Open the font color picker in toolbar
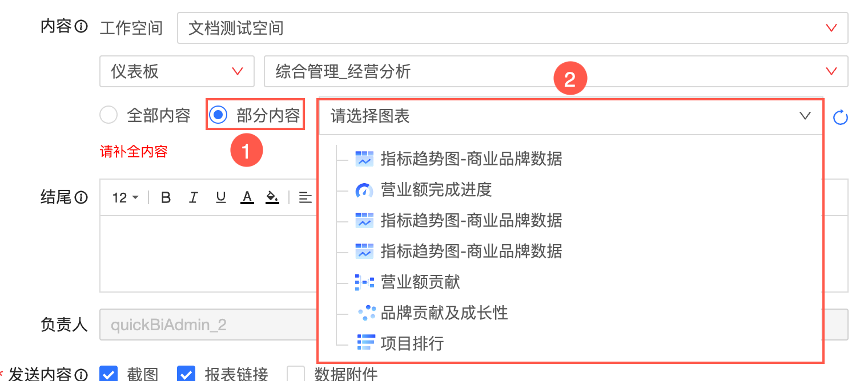This screenshot has height=381, width=868. click(247, 198)
